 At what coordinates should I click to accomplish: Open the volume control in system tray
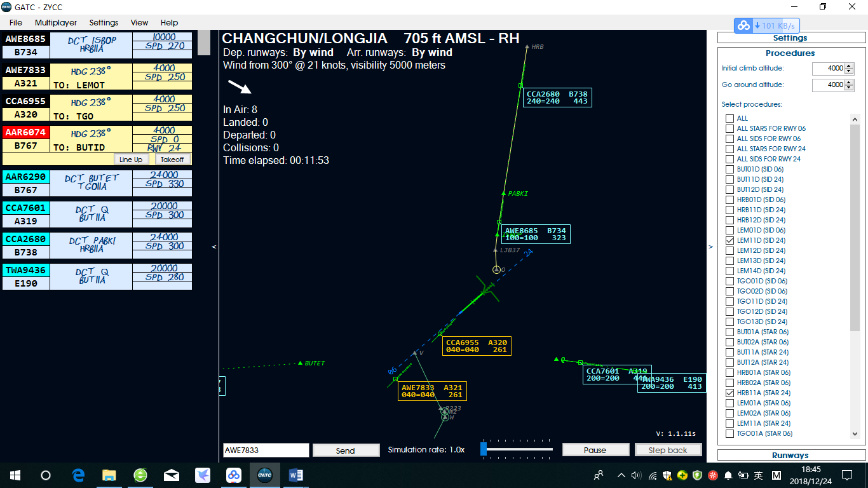[638, 475]
